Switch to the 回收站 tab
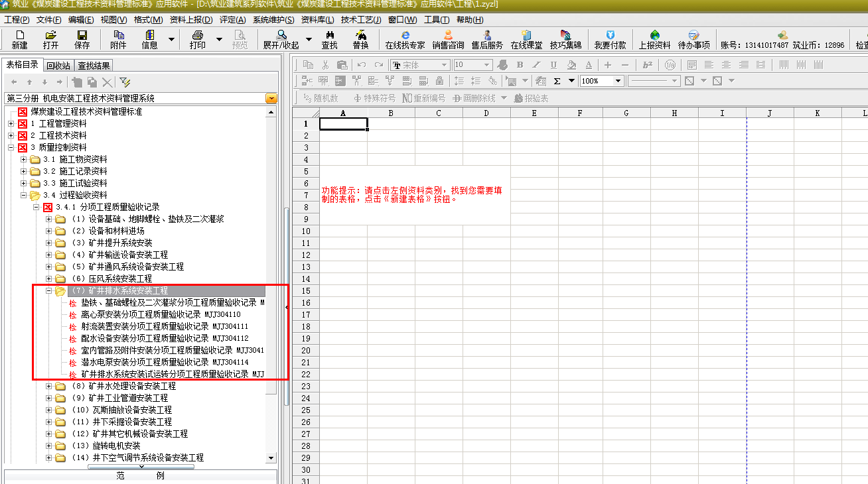868x484 pixels. pyautogui.click(x=58, y=66)
